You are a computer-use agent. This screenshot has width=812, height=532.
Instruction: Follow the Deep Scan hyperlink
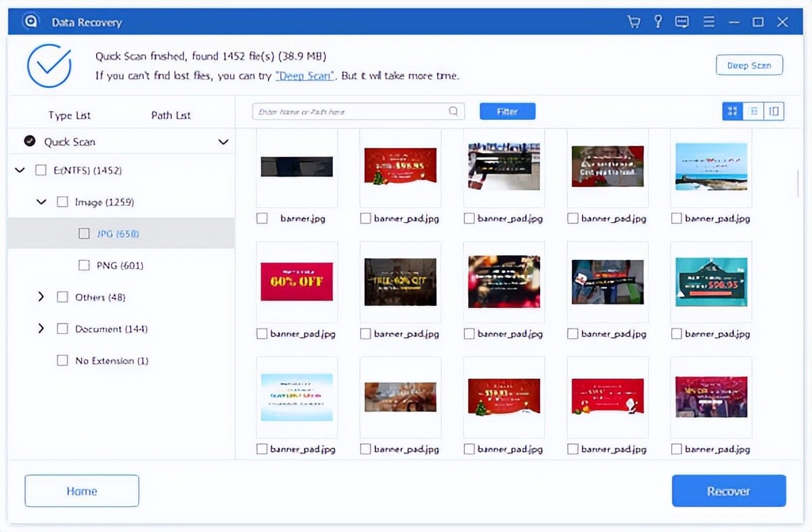click(304, 76)
